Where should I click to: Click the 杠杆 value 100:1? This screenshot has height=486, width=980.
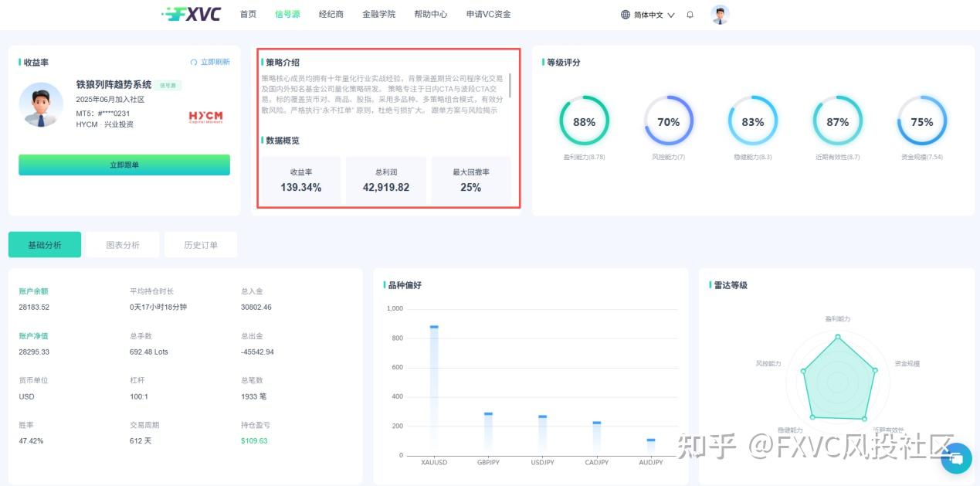[x=137, y=396]
